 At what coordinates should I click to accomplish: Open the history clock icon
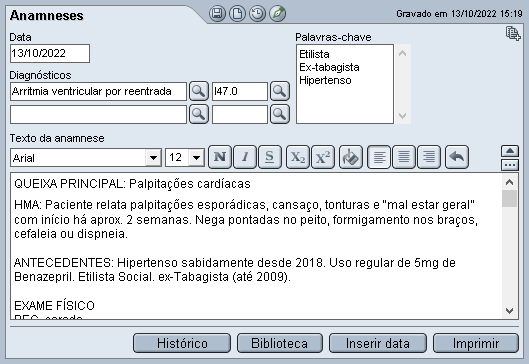(x=257, y=14)
